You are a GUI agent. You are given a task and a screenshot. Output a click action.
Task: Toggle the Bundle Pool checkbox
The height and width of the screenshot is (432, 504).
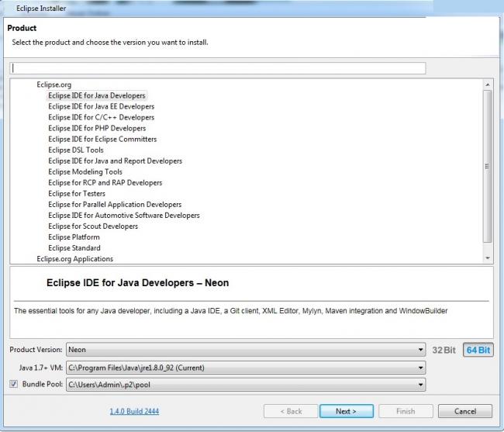[x=13, y=384]
